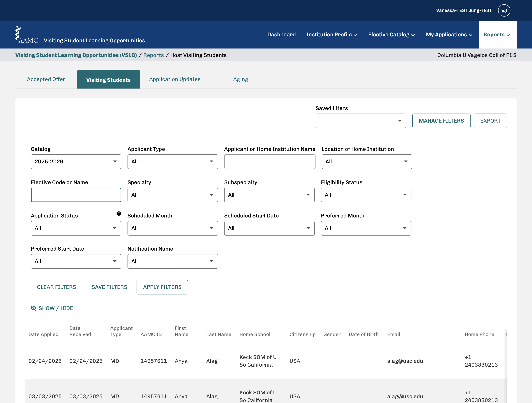Click the Reports breadcrumb link
Image resolution: width=532 pixels, height=403 pixels.
pos(154,55)
